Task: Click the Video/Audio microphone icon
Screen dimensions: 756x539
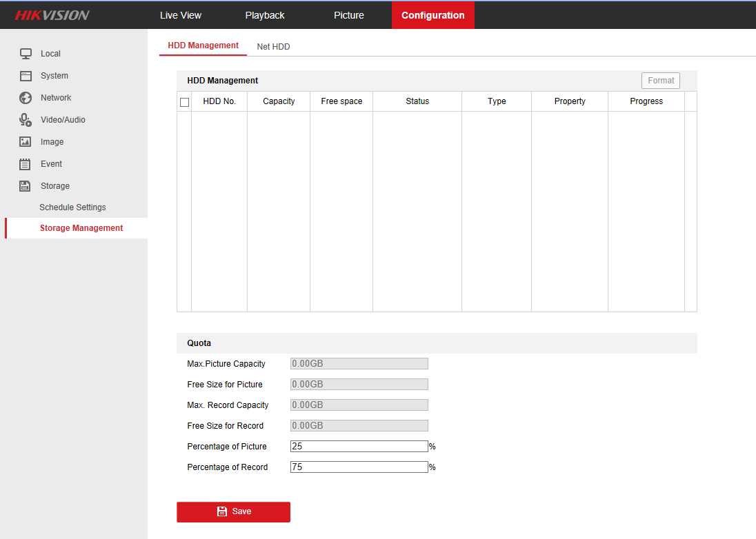Action: point(26,120)
